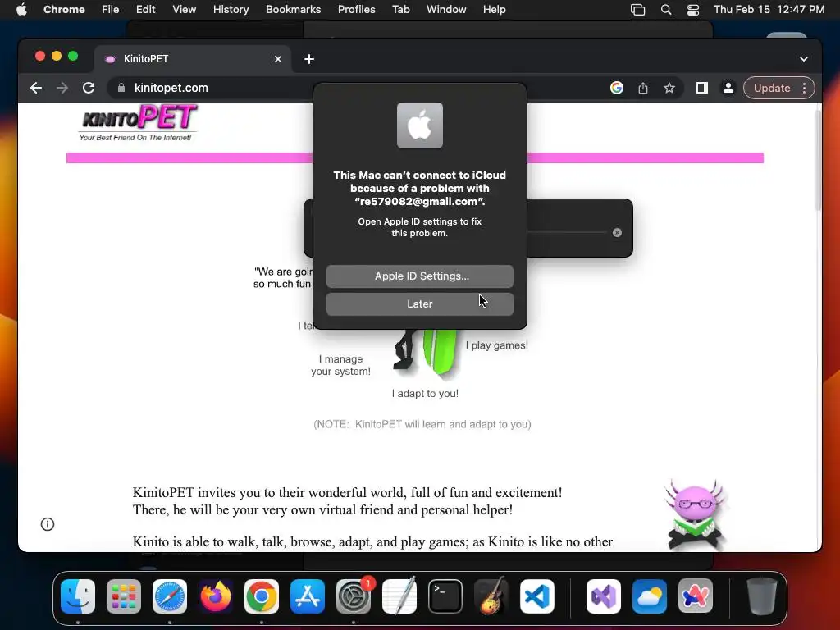Open the Edit menu

(145, 10)
